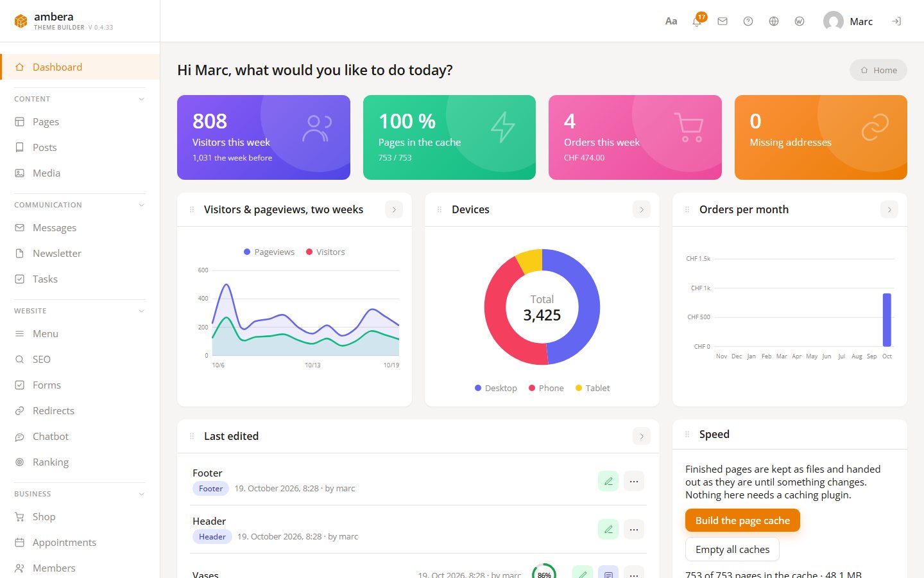Open more options for the Footer entry
The image size is (924, 578).
click(x=634, y=481)
